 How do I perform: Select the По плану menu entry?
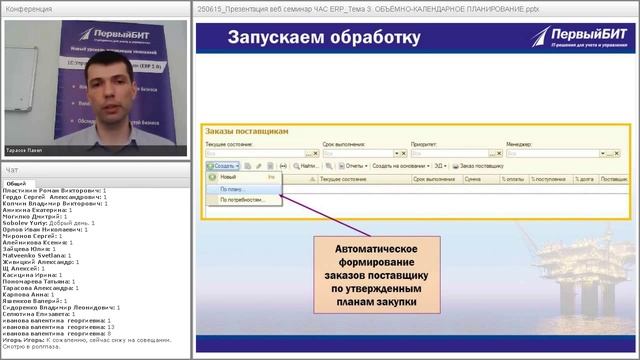coord(244,189)
